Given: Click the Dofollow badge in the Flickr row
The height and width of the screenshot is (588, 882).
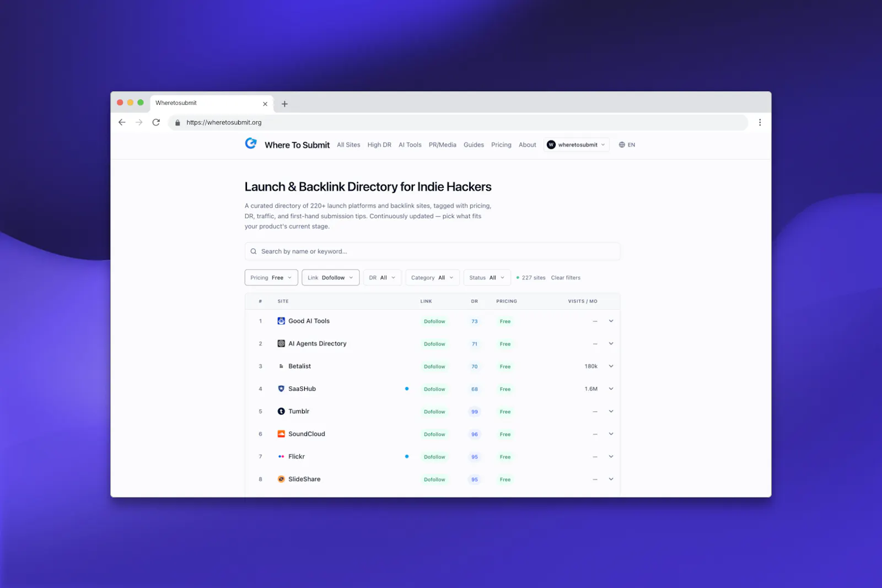Looking at the screenshot, I should [434, 457].
